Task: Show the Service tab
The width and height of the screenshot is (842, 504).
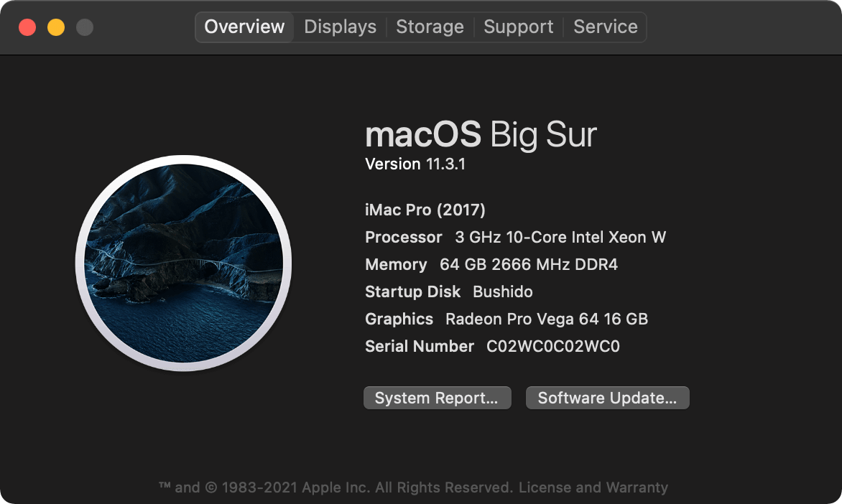Action: tap(605, 27)
